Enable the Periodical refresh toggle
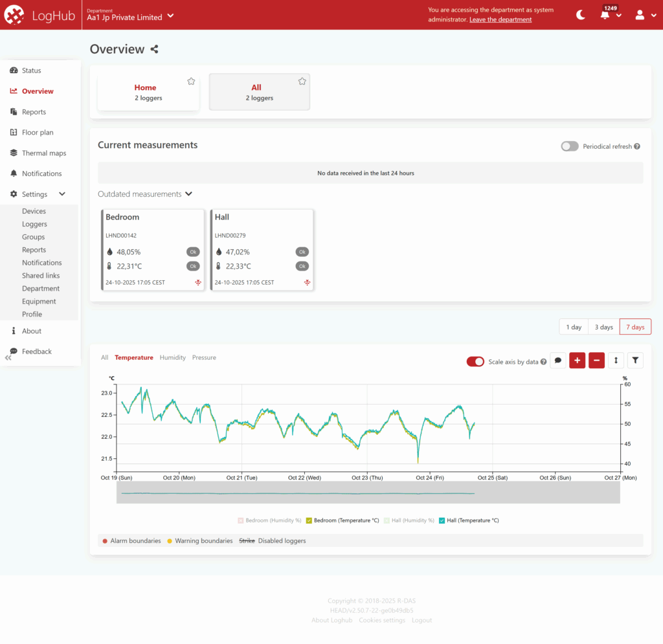The image size is (663, 644). coord(569,146)
